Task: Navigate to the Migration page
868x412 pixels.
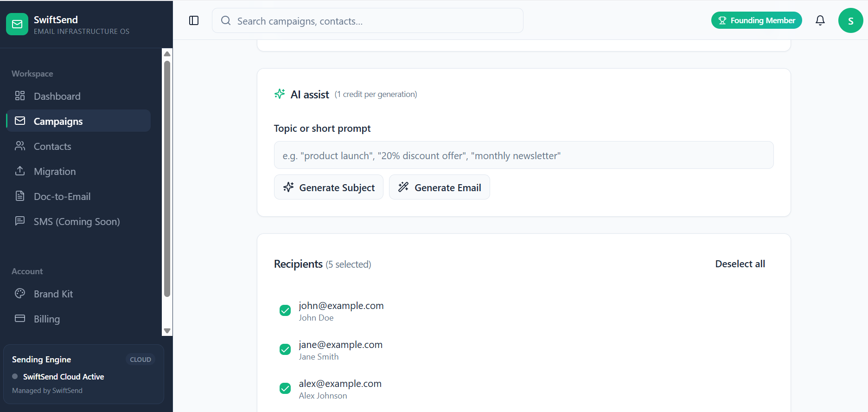Action: [78, 171]
